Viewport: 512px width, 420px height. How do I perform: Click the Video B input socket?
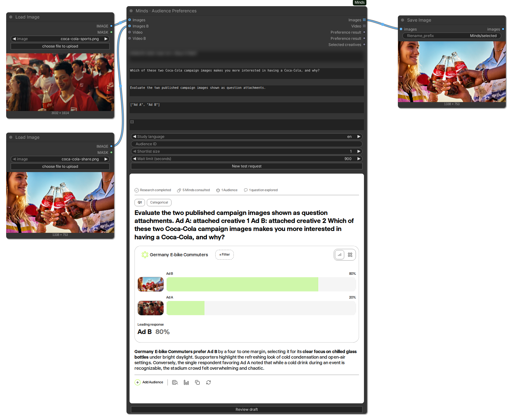point(130,38)
